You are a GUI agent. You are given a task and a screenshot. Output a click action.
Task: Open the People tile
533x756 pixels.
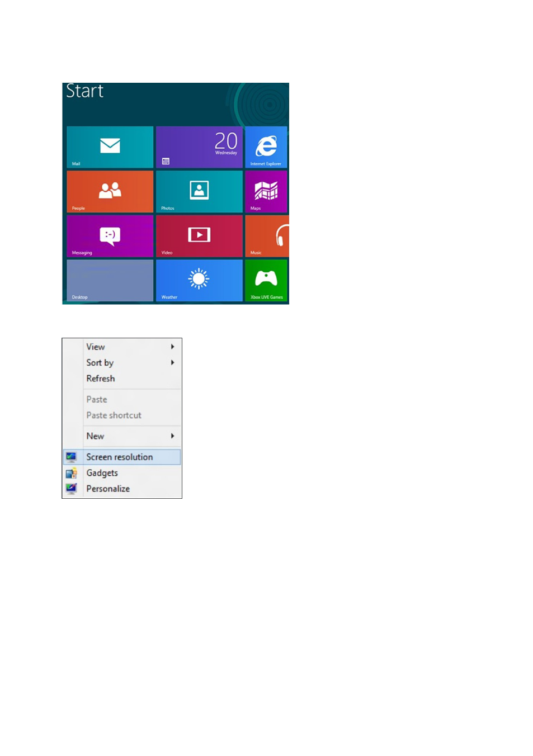click(110, 191)
